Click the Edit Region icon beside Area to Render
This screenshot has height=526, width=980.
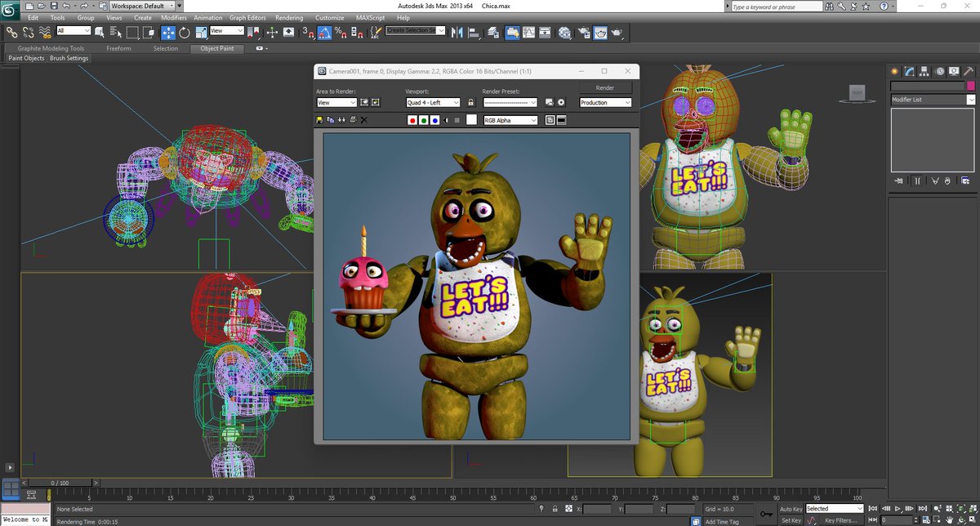click(x=363, y=102)
